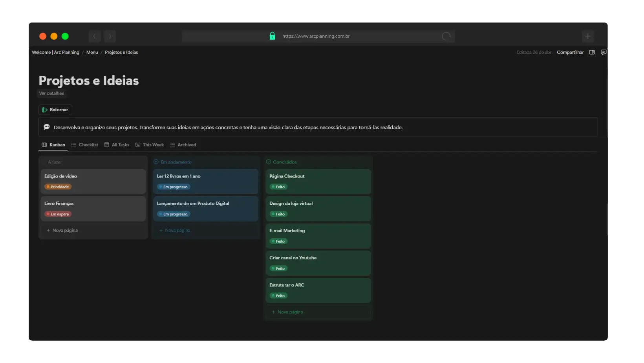This screenshot has height=363, width=644.
Task: Open the All Tasks view tab
Action: pos(117,145)
